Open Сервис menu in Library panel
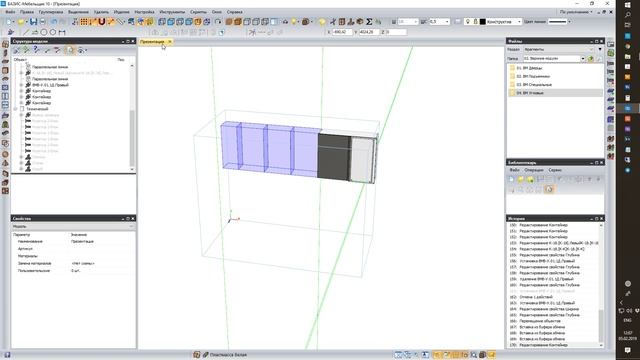640x360 pixels. pyautogui.click(x=555, y=170)
